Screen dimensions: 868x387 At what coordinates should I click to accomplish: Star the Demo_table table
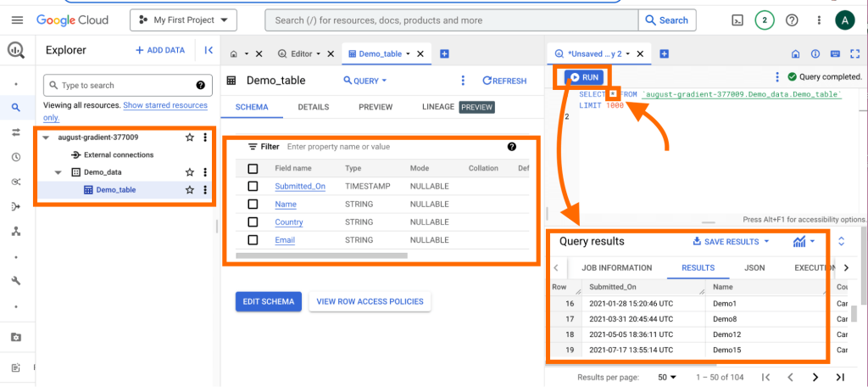(x=190, y=190)
